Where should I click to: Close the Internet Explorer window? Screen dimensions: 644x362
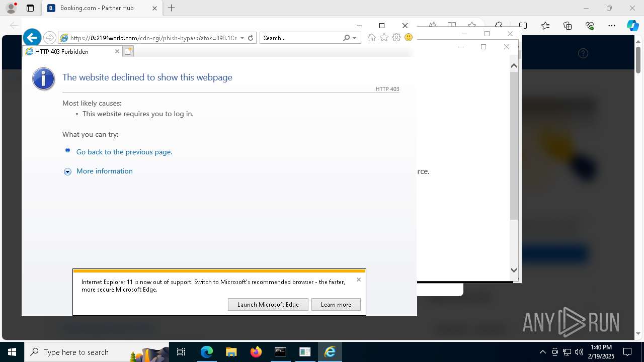[405, 26]
